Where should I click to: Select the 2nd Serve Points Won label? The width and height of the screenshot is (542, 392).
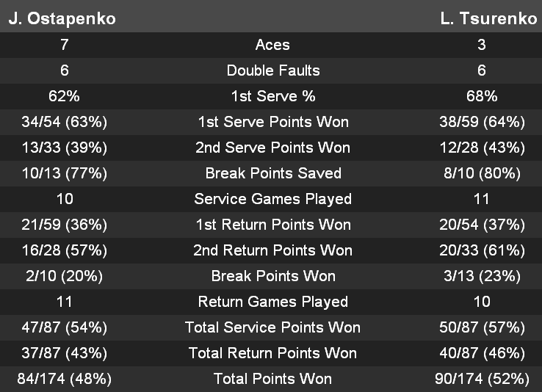[272, 148]
